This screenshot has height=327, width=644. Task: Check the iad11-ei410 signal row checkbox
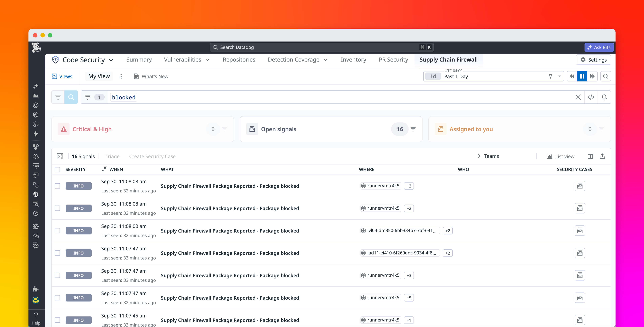pos(57,253)
